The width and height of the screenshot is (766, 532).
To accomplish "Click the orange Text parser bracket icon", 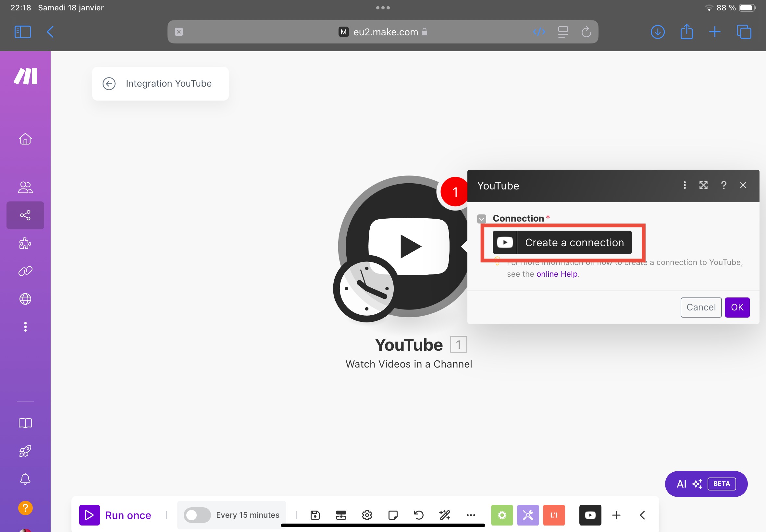I will 554,515.
